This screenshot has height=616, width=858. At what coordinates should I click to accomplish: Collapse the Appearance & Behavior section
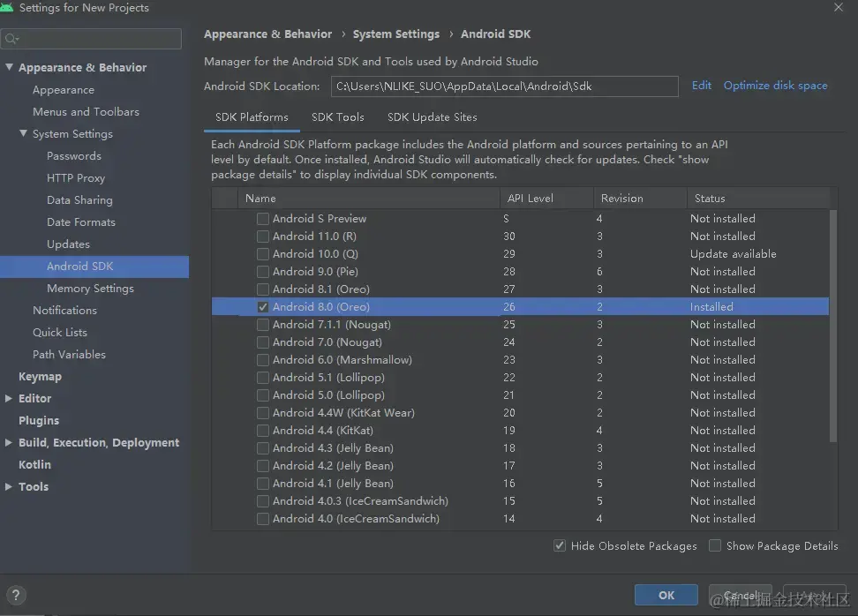point(9,68)
